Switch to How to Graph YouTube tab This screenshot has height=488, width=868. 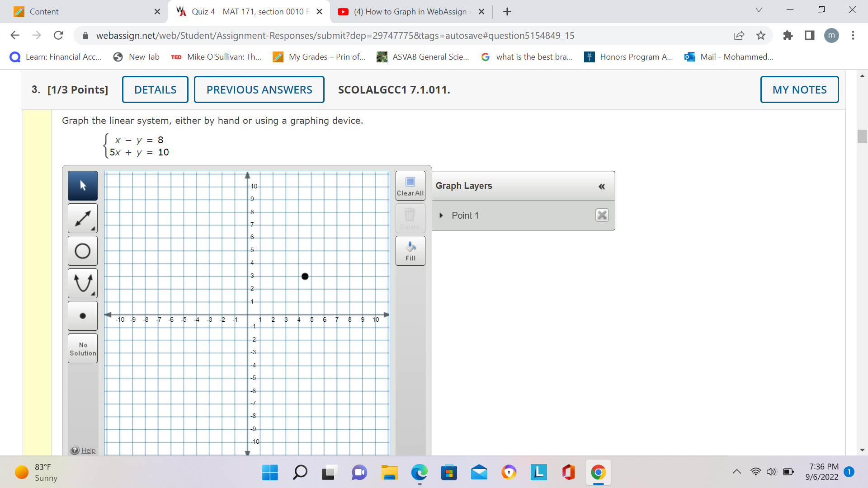[409, 12]
